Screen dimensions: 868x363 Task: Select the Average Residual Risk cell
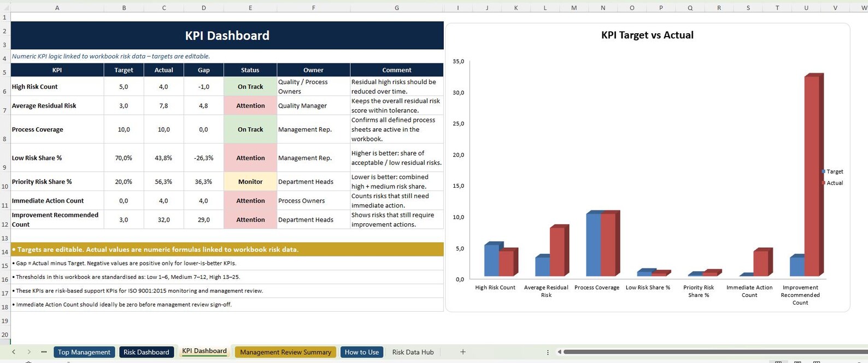coord(57,105)
